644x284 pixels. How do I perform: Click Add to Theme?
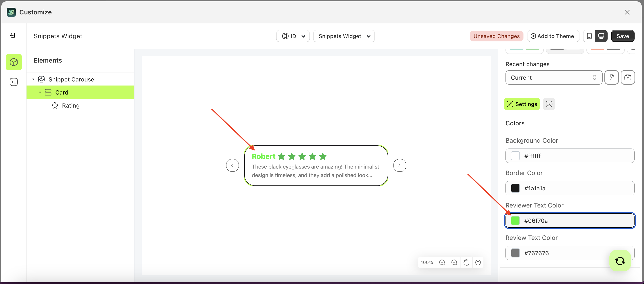coord(553,36)
